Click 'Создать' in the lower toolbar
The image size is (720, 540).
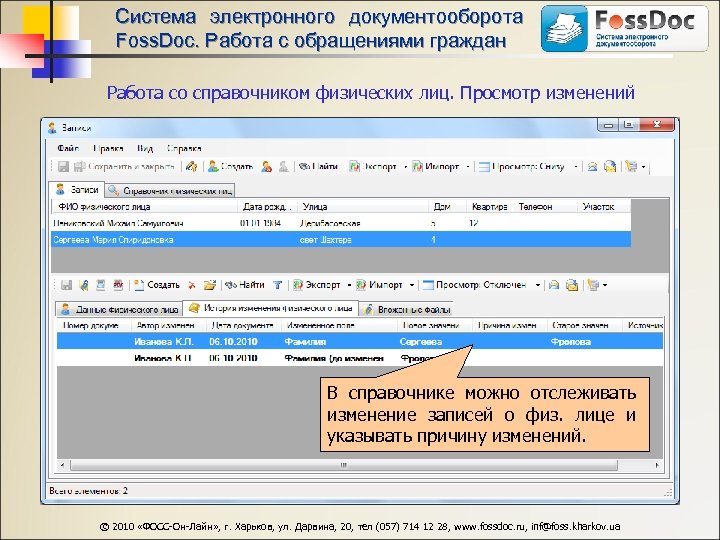(157, 285)
